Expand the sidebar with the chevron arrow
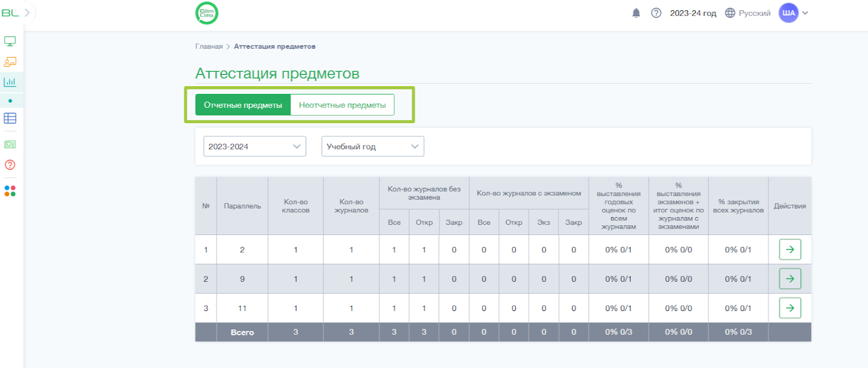 [x=27, y=12]
